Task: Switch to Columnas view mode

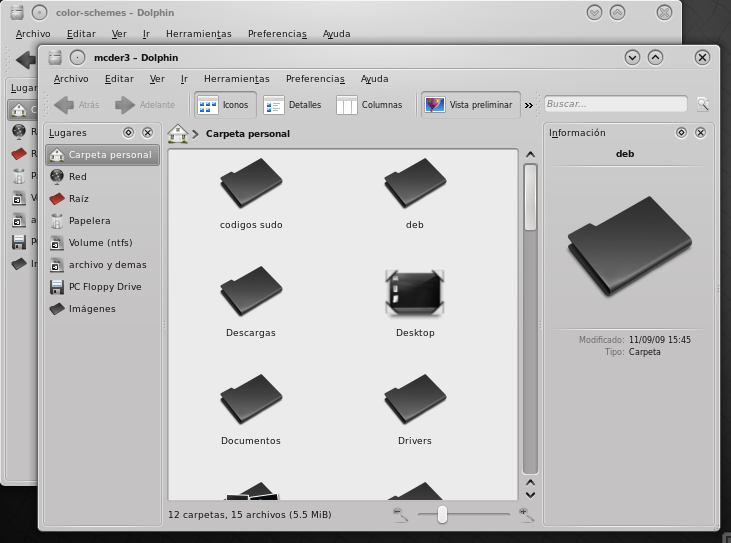Action: coord(370,105)
